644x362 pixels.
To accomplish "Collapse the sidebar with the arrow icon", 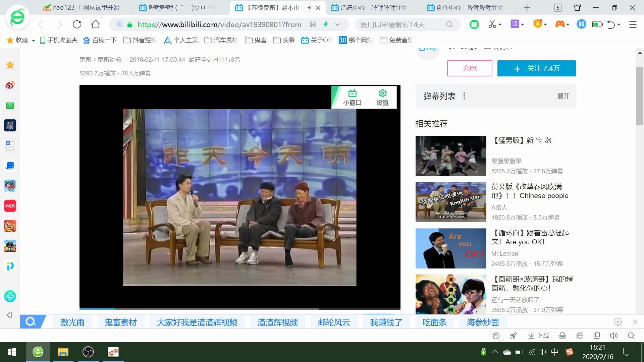I will [x=10, y=315].
